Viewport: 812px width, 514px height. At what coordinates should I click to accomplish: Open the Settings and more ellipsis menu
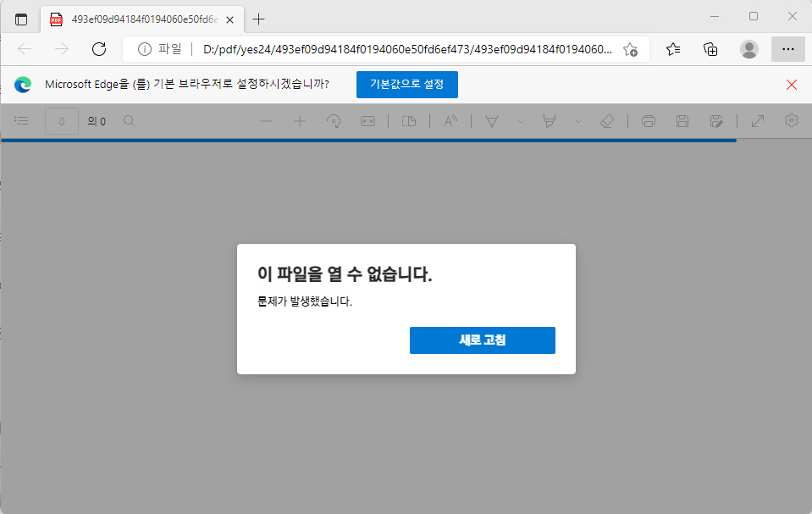(x=788, y=49)
